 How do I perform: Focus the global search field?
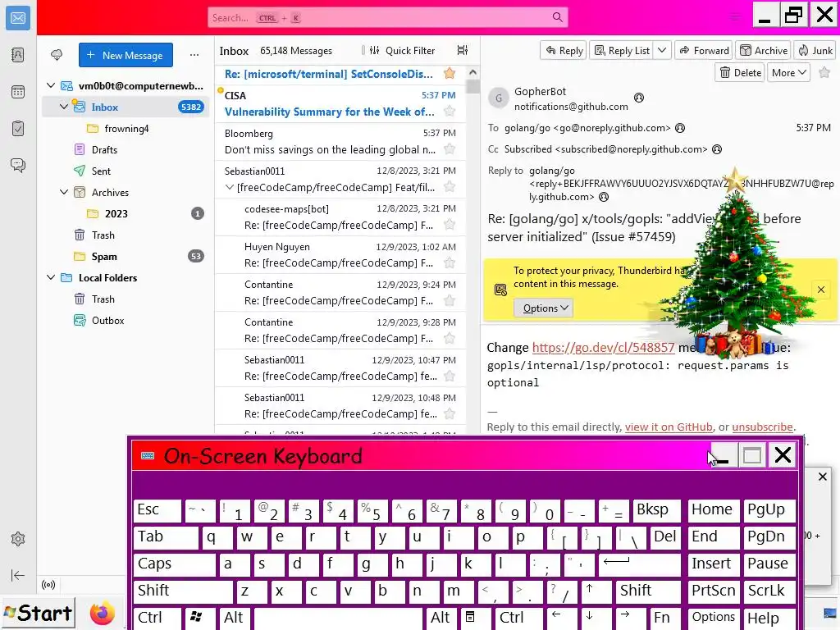388,17
